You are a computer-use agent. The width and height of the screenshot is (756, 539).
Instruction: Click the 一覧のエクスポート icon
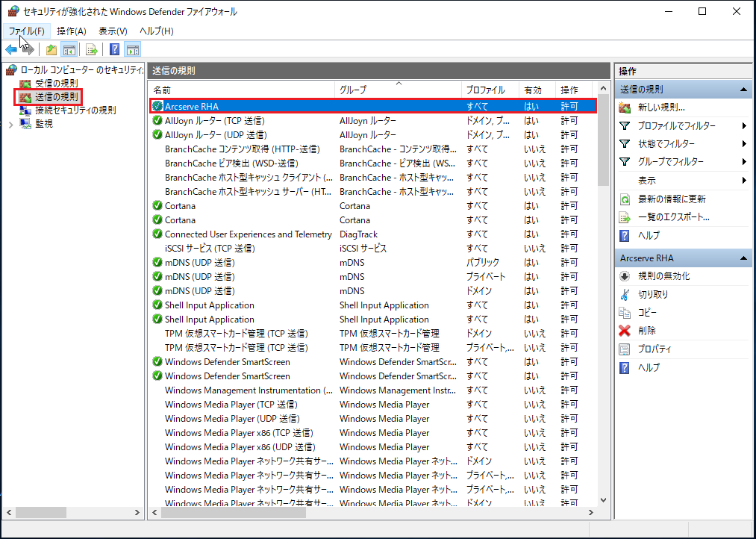625,217
